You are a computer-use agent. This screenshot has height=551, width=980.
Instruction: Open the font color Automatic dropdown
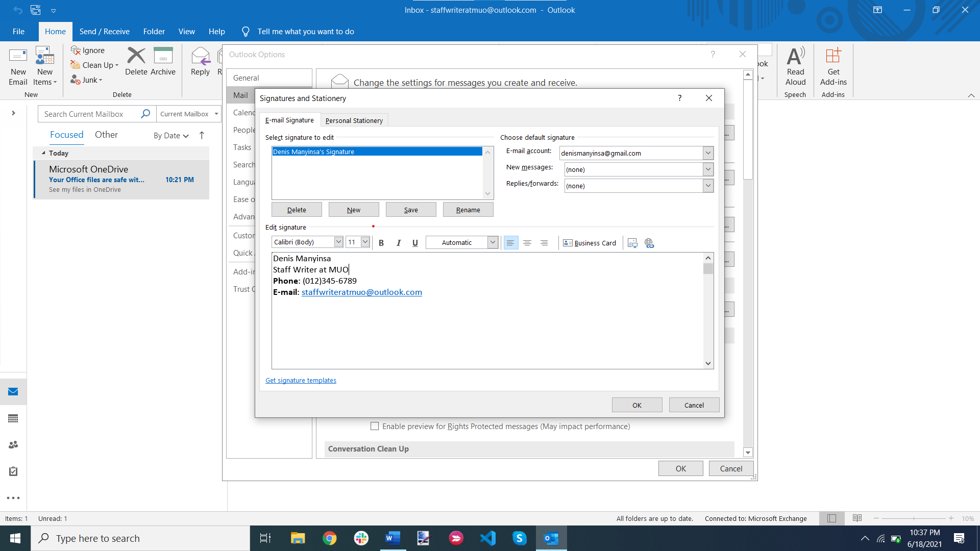[x=492, y=242]
